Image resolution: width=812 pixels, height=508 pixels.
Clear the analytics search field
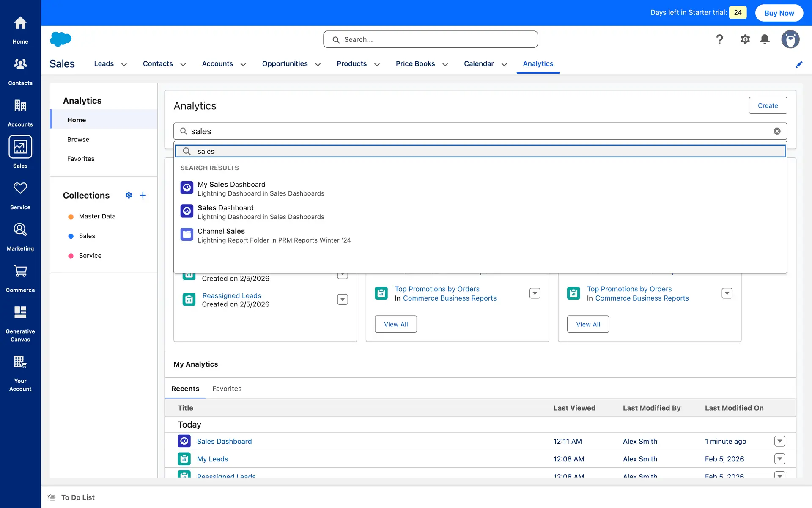(777, 131)
